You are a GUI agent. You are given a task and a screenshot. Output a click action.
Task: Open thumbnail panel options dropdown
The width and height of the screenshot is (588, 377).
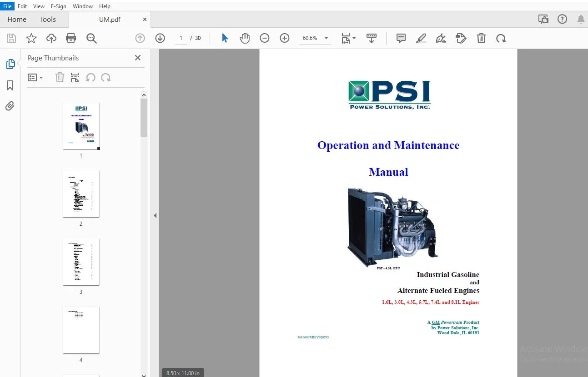(x=35, y=77)
